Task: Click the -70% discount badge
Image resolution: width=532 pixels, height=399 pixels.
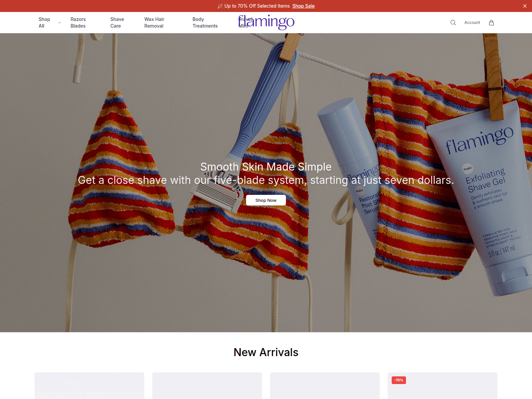Action: pyautogui.click(x=399, y=380)
